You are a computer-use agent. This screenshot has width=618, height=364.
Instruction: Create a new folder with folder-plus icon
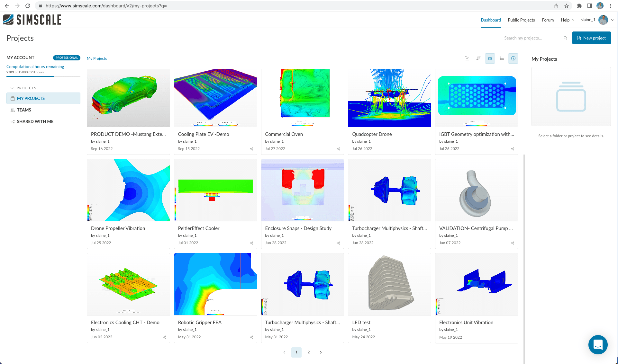coord(467,58)
